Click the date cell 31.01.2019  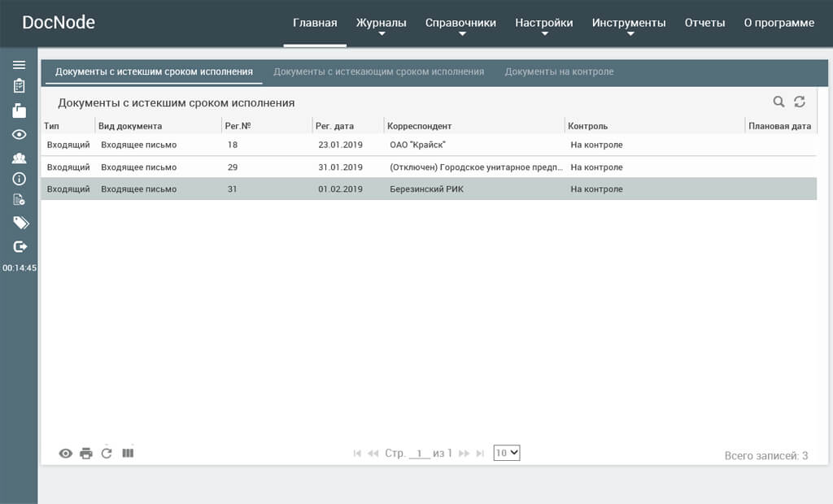(341, 167)
